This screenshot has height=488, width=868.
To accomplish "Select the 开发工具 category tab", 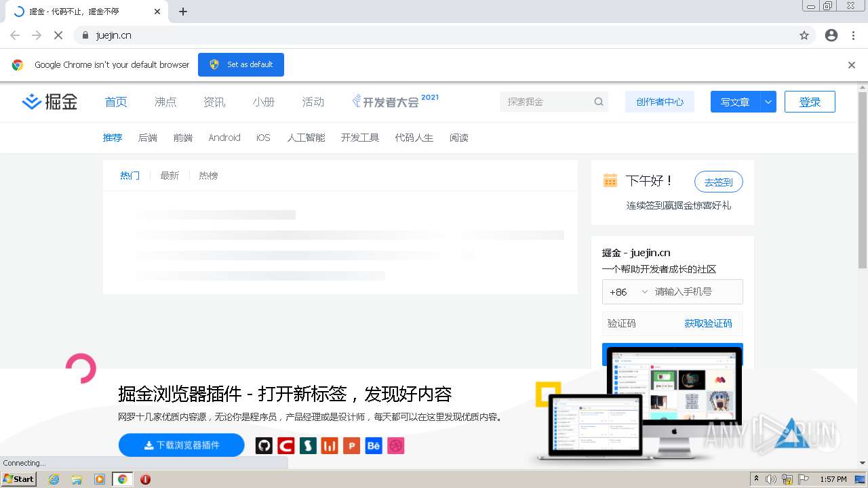I will click(x=360, y=138).
